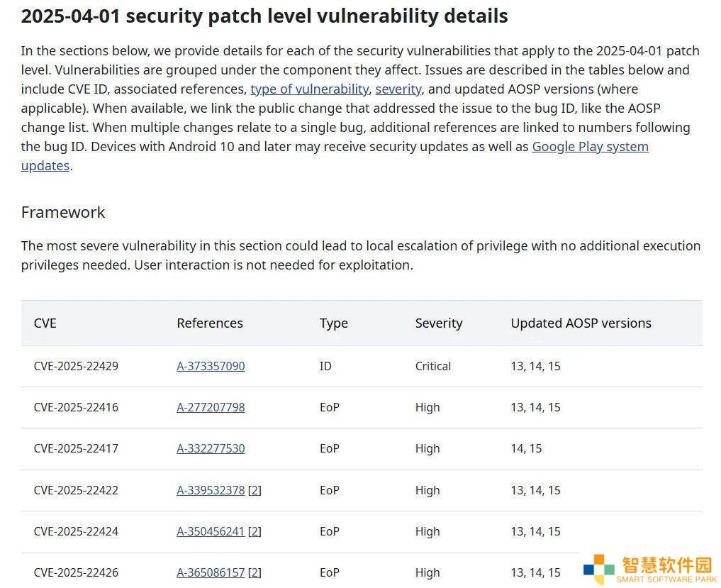Click the [2] link beside A-339532378
The image size is (721, 588).
tap(255, 490)
